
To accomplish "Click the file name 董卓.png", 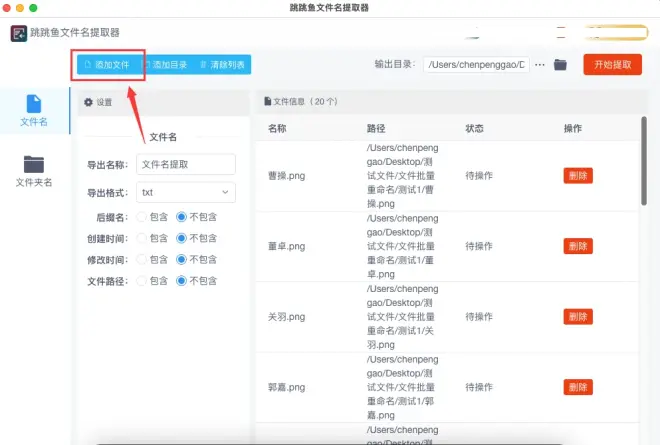I will click(287, 246).
